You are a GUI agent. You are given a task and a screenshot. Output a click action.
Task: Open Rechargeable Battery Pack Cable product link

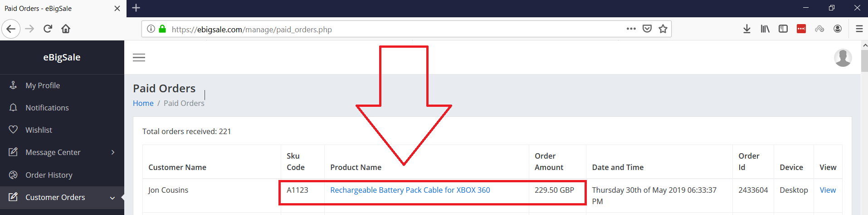point(410,190)
